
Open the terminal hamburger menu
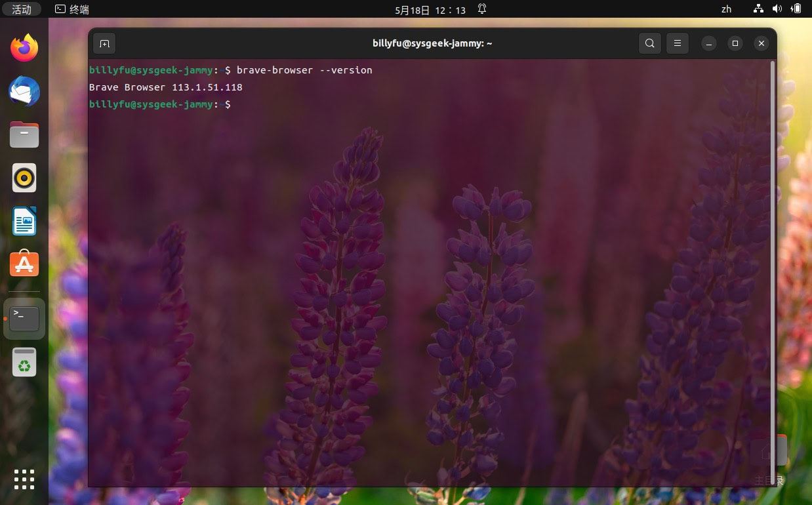(x=678, y=43)
